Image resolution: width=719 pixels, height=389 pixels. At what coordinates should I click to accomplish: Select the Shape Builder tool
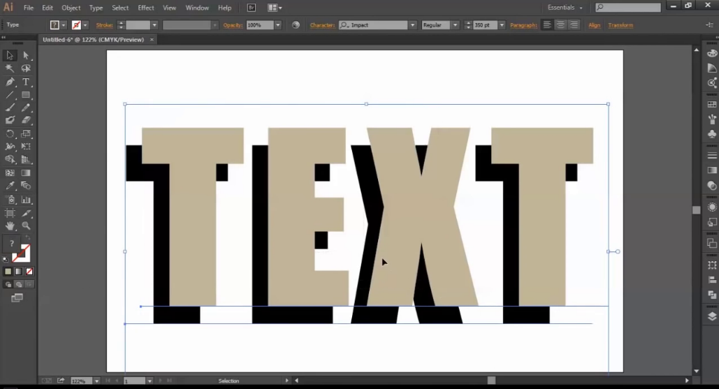pos(10,160)
